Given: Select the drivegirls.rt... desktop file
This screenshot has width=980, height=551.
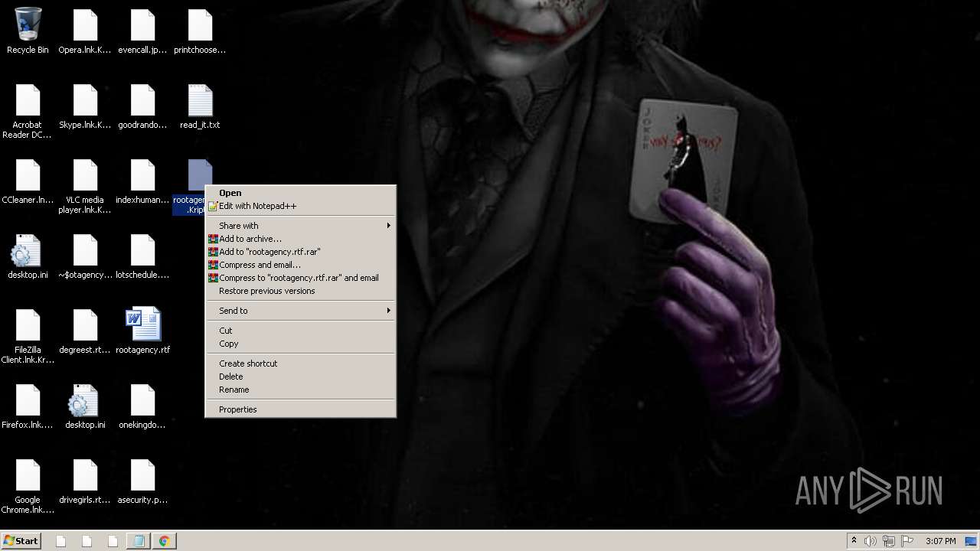Looking at the screenshot, I should pos(85,482).
